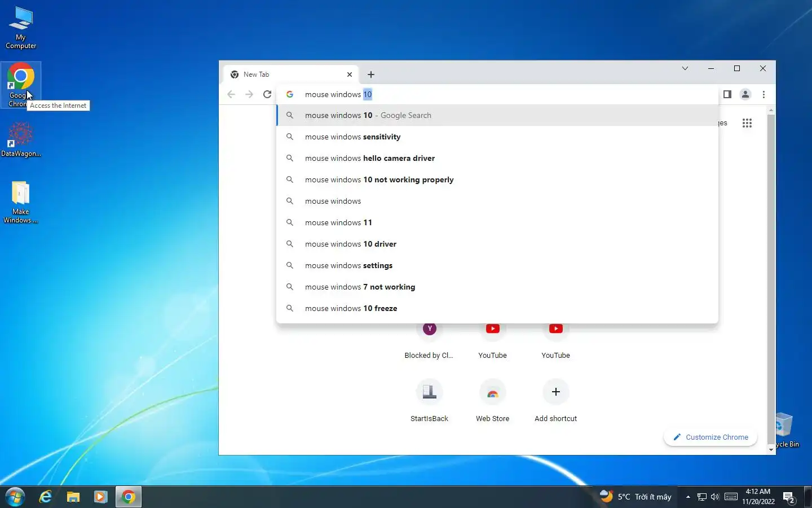Screen dimensions: 812x508
Task: Open the weather widget in the taskbar
Action: [x=636, y=497]
